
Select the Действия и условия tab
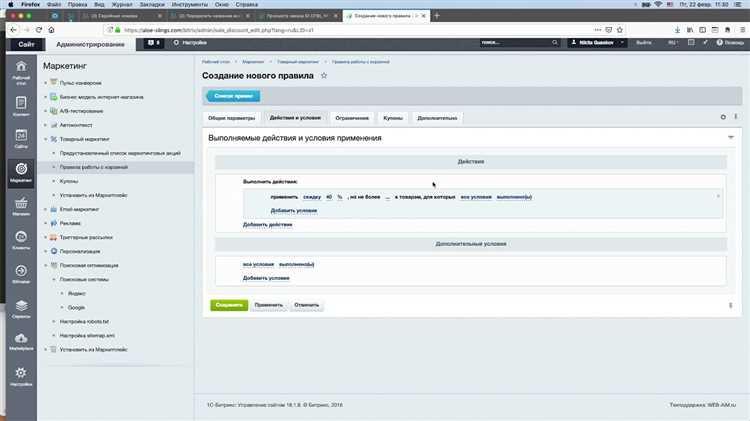[295, 118]
